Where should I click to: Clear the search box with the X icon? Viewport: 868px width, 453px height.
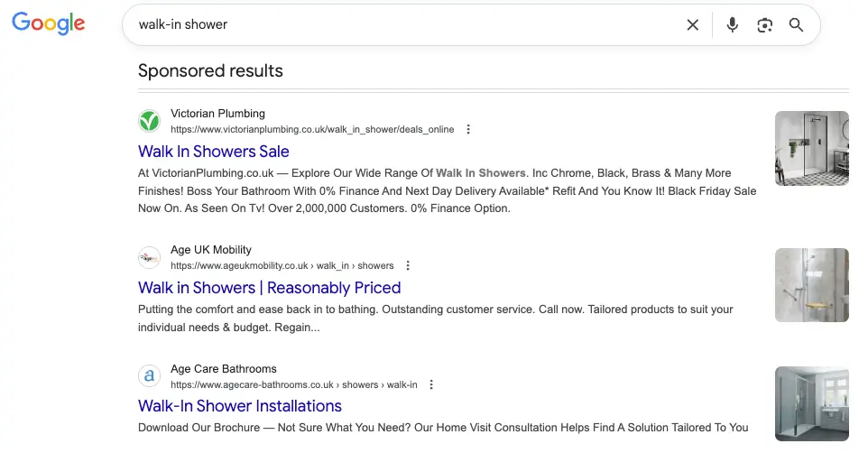(x=693, y=25)
